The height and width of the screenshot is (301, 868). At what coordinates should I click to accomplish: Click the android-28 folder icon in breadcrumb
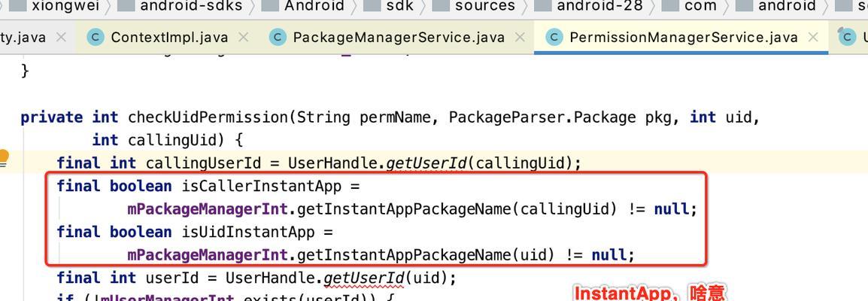[542, 6]
